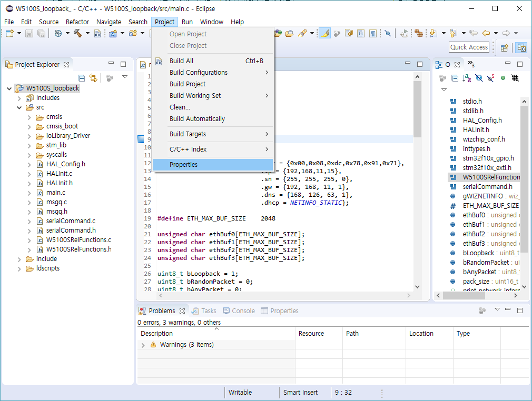Click the Save toolbar icon
Image resolution: width=532 pixels, height=401 pixels.
point(29,33)
